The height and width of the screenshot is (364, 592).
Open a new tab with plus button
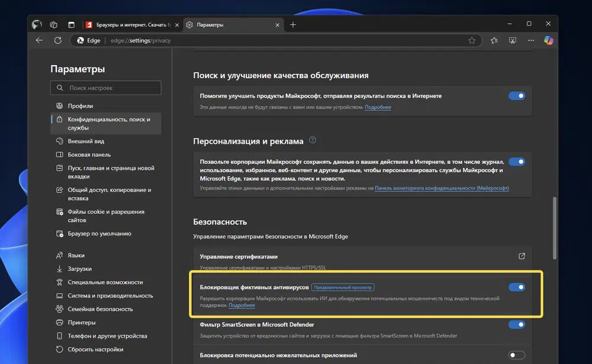(293, 24)
